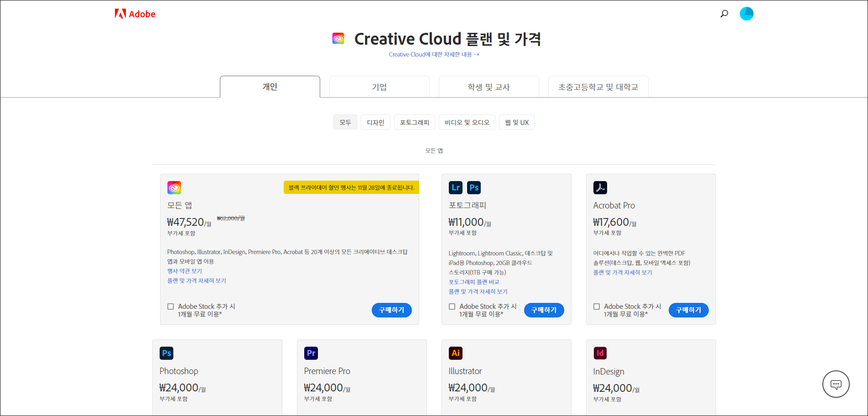The width and height of the screenshot is (868, 416).
Task: Click the Photoshop card Ps icon
Action: coord(166,353)
